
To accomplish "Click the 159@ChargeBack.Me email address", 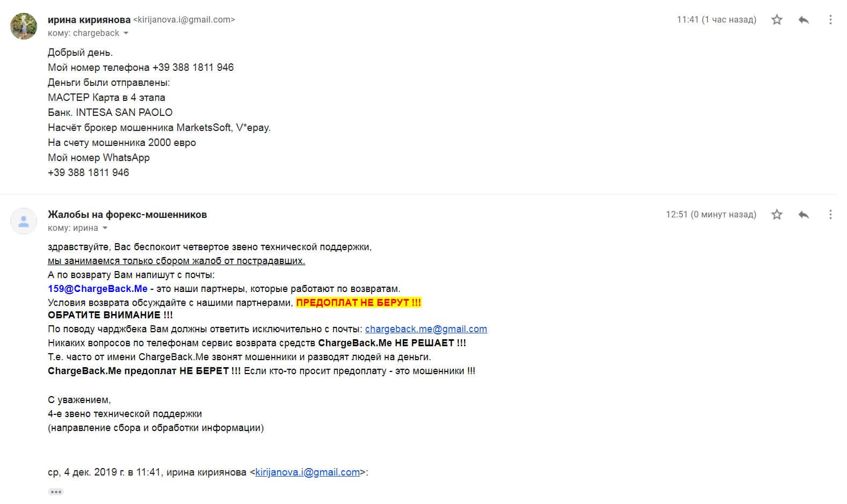I will (x=97, y=289).
